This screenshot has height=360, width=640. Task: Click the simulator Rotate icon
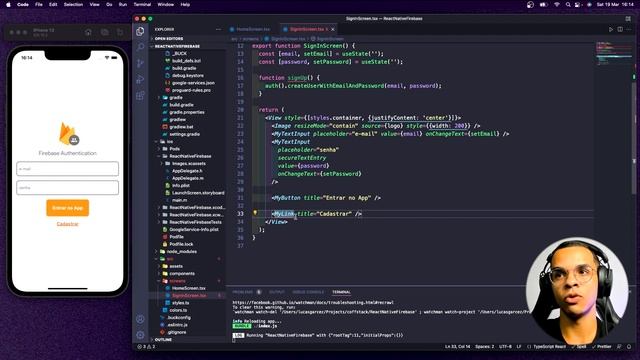[x=120, y=32]
